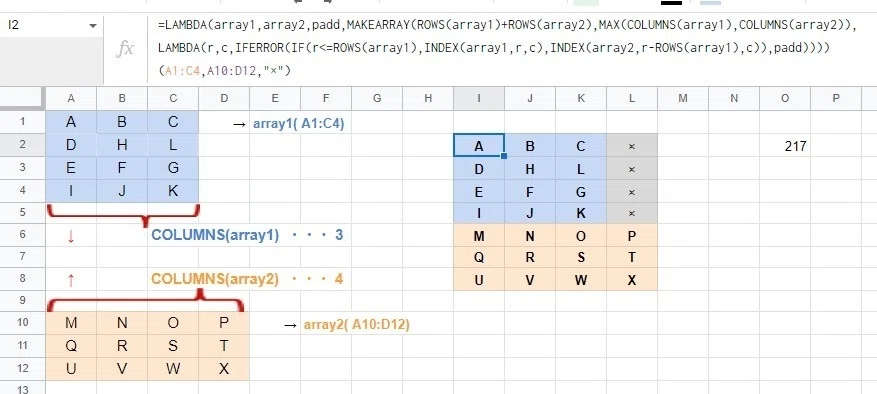This screenshot has width=877, height=394.
Task: Select cell J7 containing letter R
Action: [x=530, y=257]
